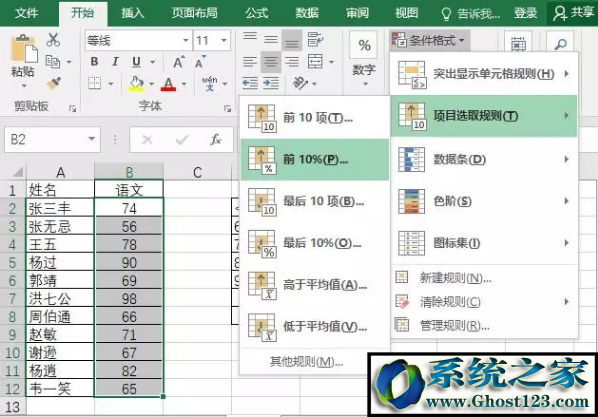Image resolution: width=598 pixels, height=417 pixels.
Task: Click the Merge and Center icon
Action: click(x=315, y=61)
